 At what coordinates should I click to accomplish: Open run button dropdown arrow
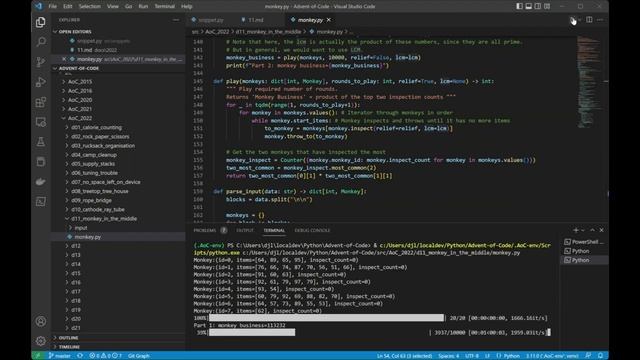(x=580, y=20)
